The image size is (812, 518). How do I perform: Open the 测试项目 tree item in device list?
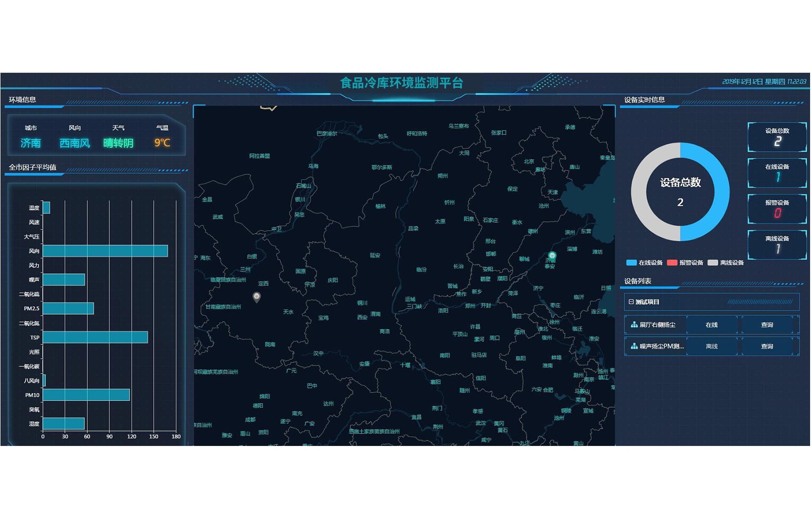point(647,302)
